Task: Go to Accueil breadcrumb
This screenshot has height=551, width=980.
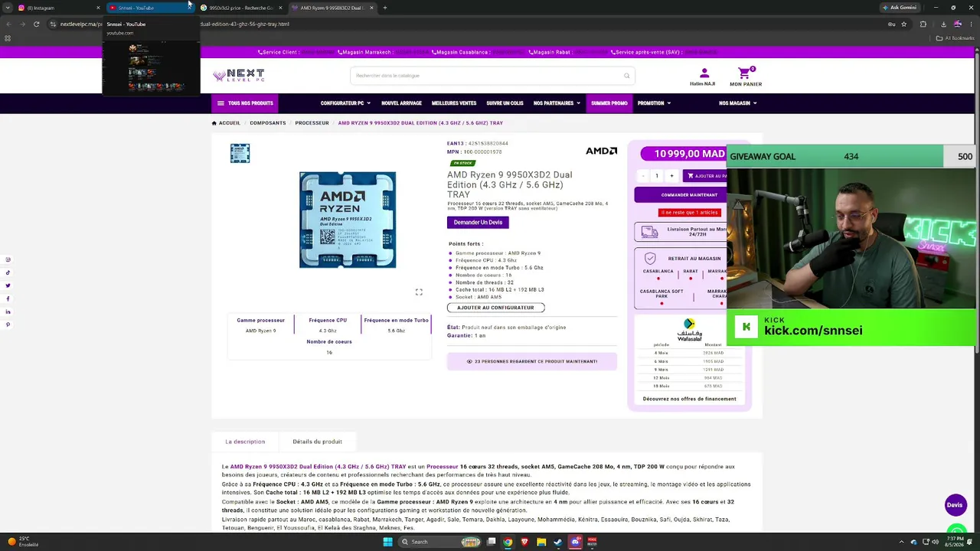Action: (227, 123)
